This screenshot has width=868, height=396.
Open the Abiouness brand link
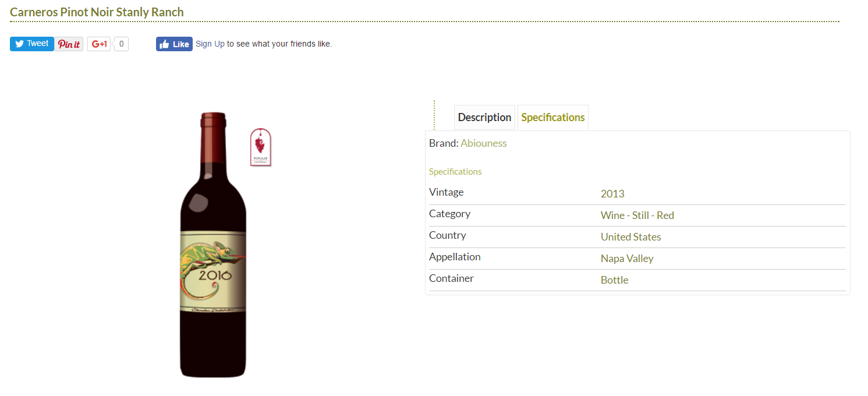tap(483, 143)
